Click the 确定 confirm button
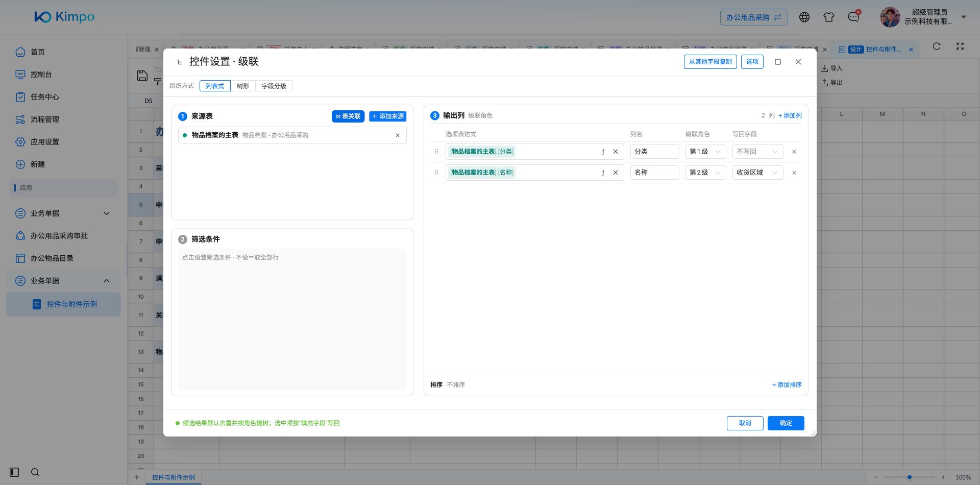980x485 pixels. point(786,423)
